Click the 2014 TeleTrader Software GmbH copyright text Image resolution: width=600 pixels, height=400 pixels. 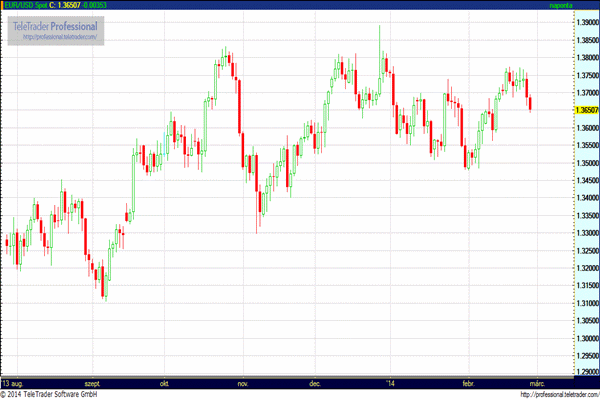(x=49, y=394)
